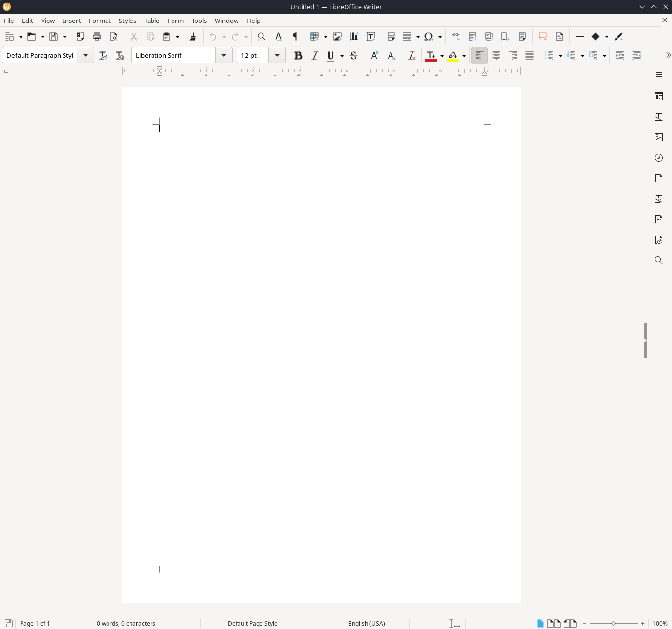The height and width of the screenshot is (629, 672).
Task: Click the Insert Footnote icon
Action: click(472, 37)
